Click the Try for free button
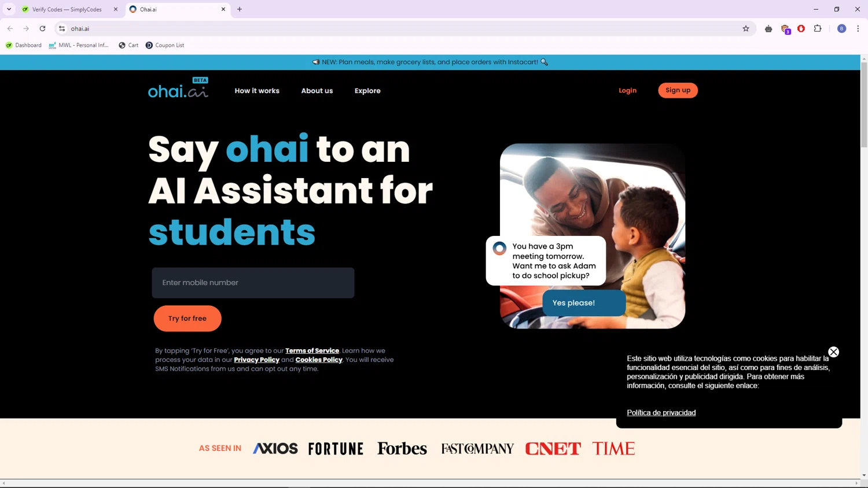868x488 pixels. pos(187,319)
